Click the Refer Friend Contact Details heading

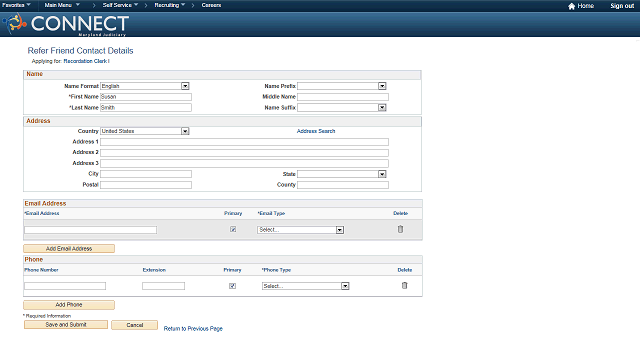coord(80,51)
